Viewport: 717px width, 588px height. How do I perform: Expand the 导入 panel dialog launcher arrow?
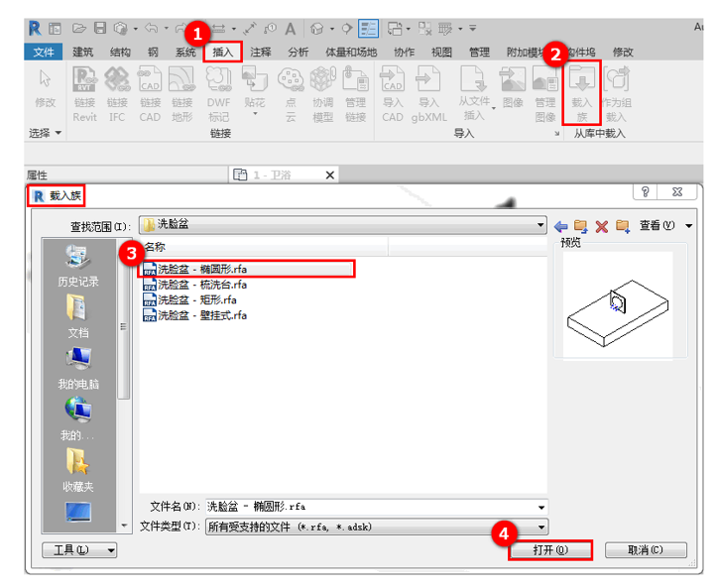[557, 134]
